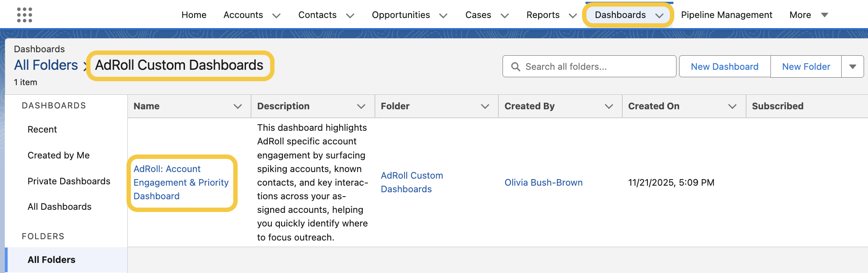Viewport: 868px width, 273px height.
Task: Go to the Home tab
Action: coord(194,15)
